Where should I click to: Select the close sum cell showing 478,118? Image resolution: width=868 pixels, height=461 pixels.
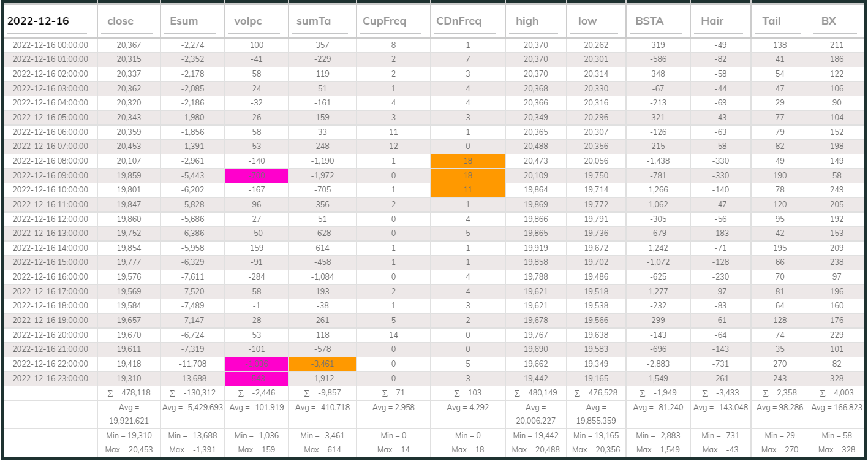[129, 393]
